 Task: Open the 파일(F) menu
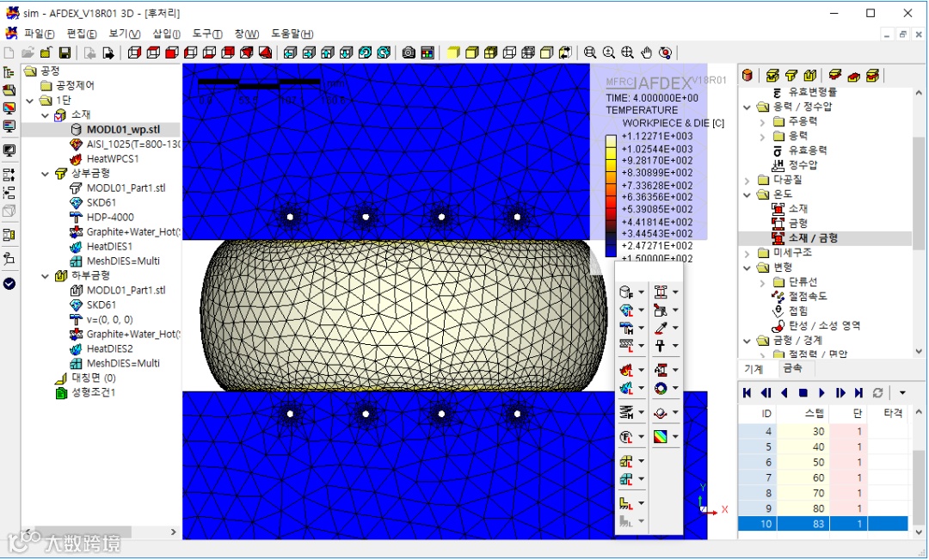tap(39, 34)
